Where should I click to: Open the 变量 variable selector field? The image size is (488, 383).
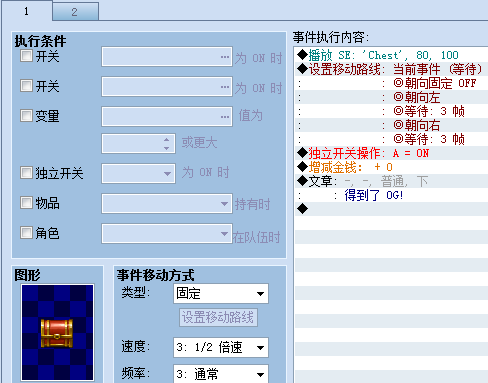(x=167, y=117)
